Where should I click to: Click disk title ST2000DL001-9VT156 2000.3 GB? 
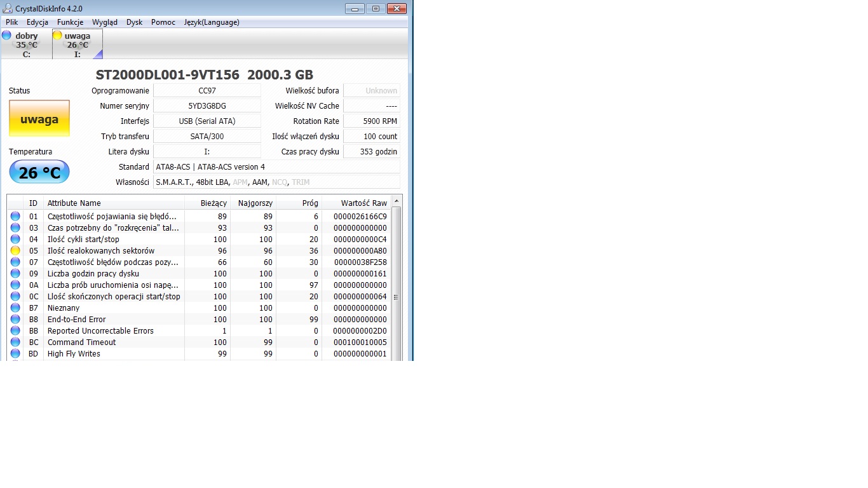(205, 74)
